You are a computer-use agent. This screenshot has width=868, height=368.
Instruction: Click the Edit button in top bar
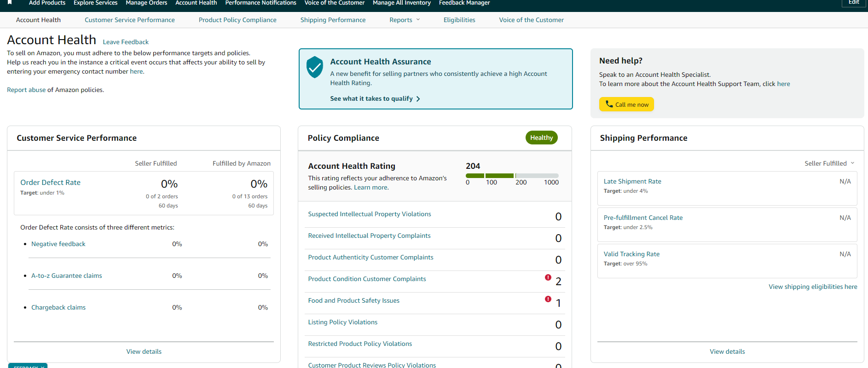coord(854,3)
